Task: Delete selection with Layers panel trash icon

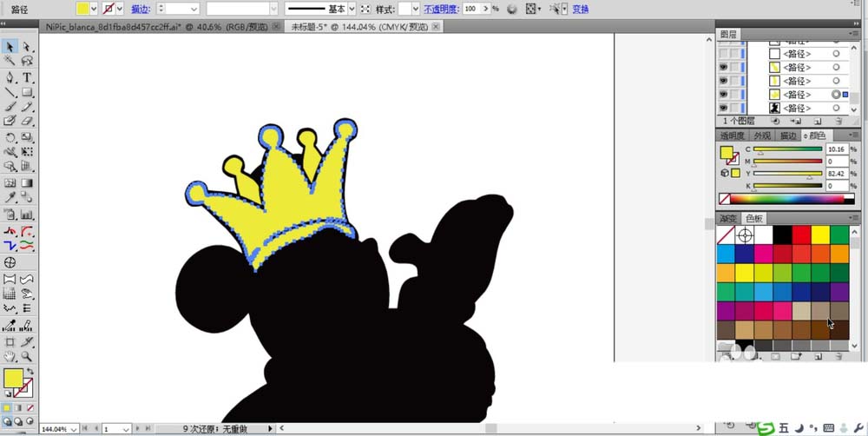Action: pos(838,121)
